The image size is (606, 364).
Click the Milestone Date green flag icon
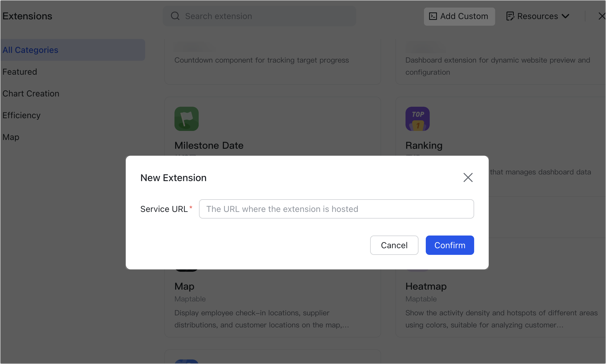(x=186, y=119)
